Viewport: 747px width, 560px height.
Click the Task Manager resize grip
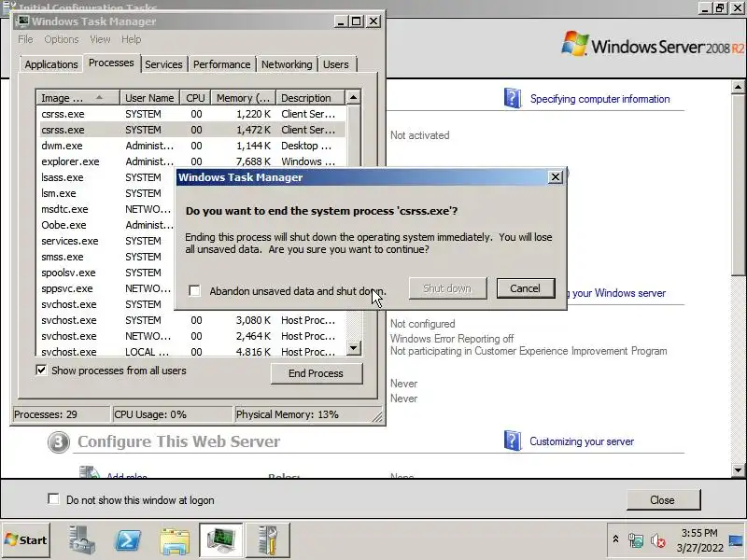(377, 416)
